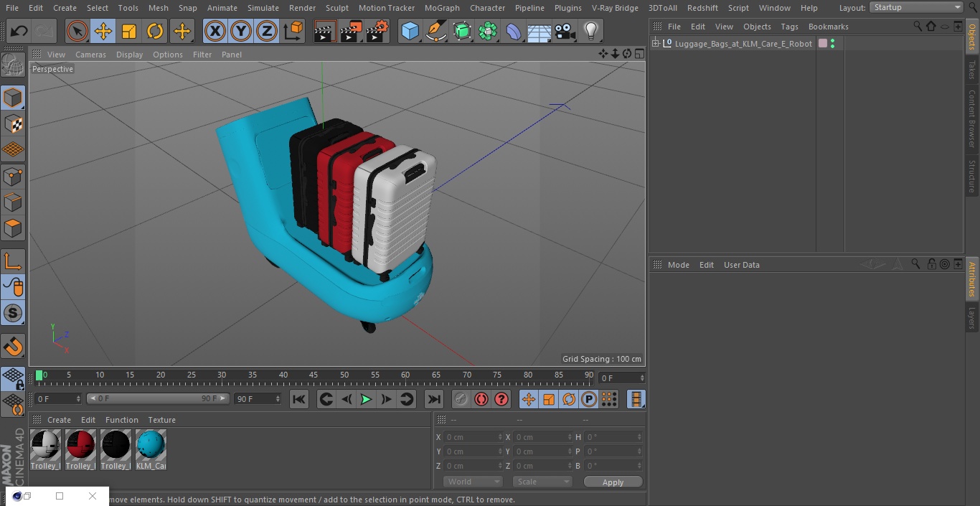Select the Live Selection tool

(x=77, y=31)
